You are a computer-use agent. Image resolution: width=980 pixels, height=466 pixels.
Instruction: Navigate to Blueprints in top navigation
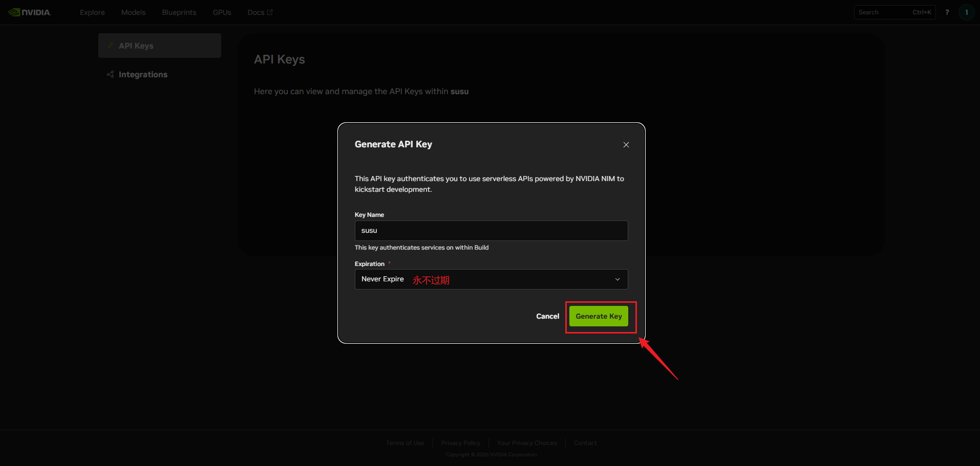(179, 12)
